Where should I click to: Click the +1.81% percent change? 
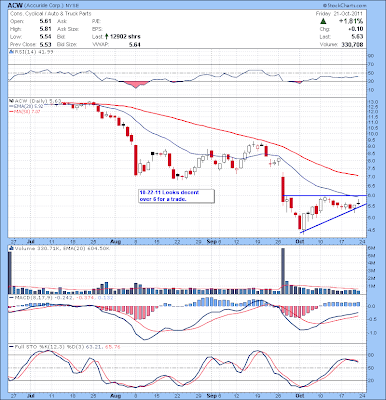[351, 21]
